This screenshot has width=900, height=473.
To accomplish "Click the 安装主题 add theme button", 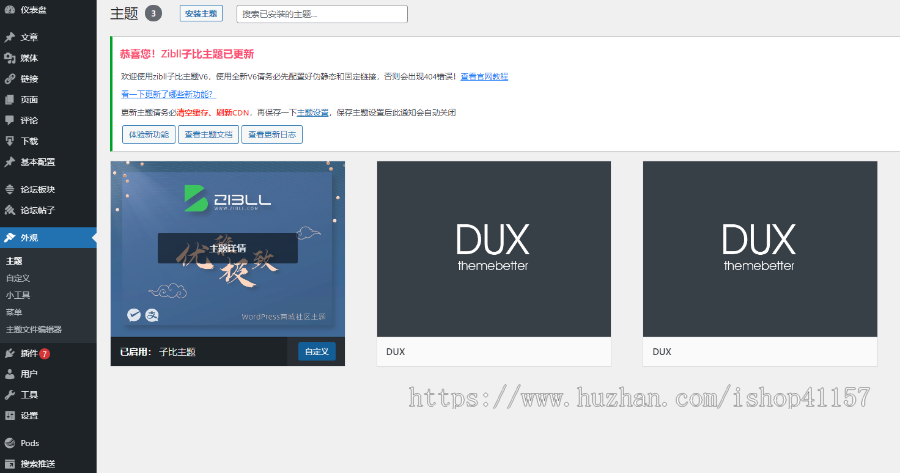I will 201,13.
